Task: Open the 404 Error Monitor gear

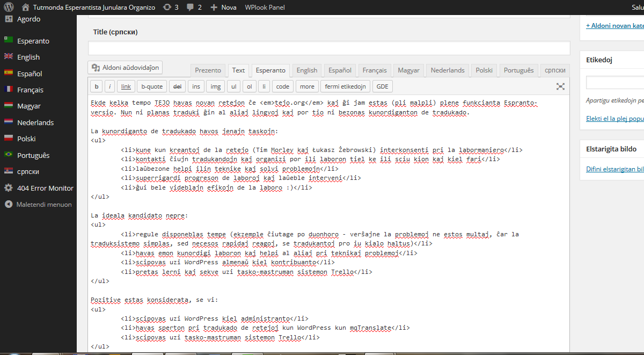Action: click(x=9, y=188)
